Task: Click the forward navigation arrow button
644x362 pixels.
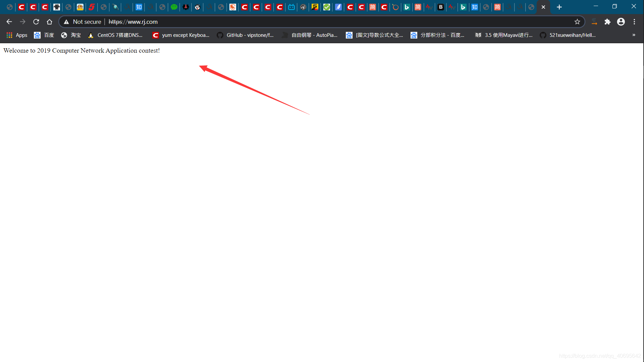Action: (22, 22)
